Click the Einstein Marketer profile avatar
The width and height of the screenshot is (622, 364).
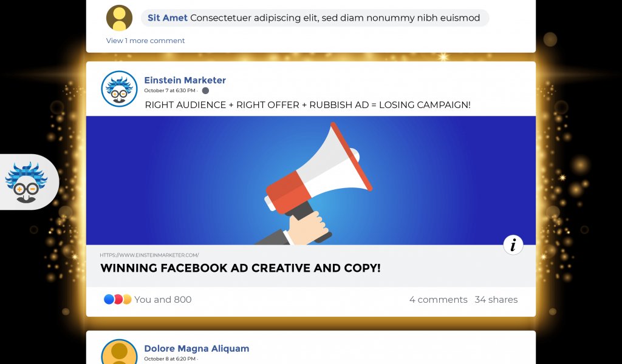point(119,88)
